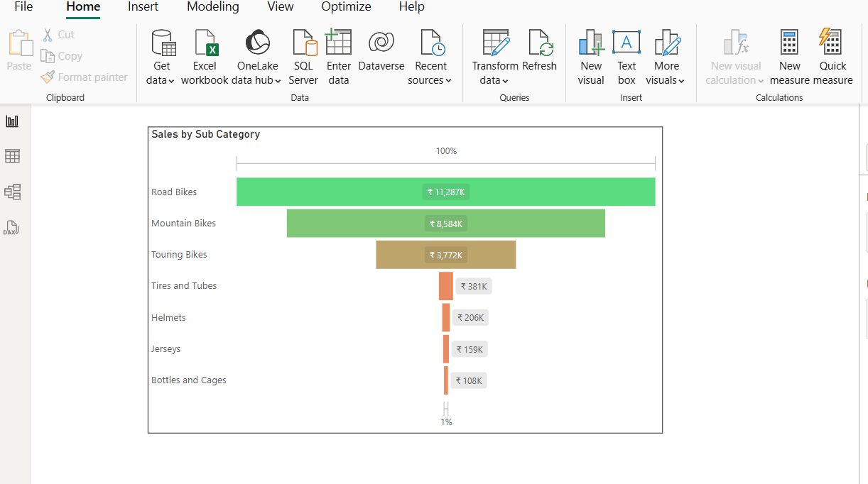The image size is (868, 484).
Task: Insert a New visual
Action: click(x=591, y=58)
